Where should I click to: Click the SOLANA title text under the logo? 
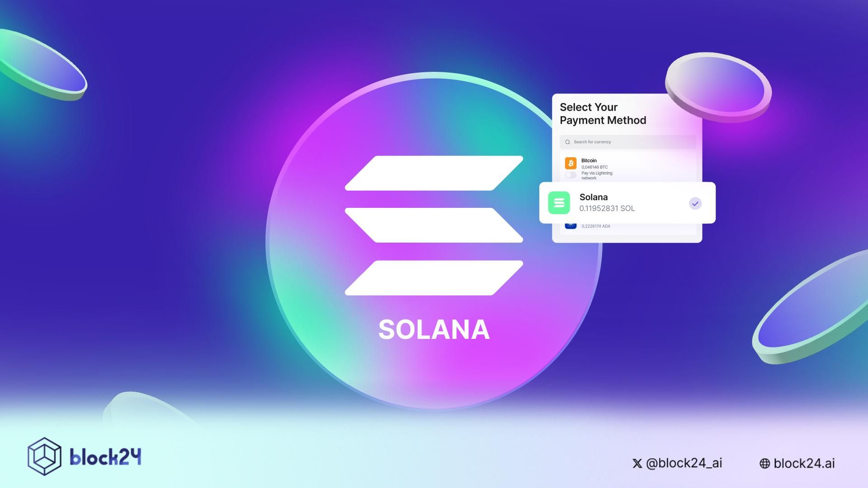click(434, 329)
